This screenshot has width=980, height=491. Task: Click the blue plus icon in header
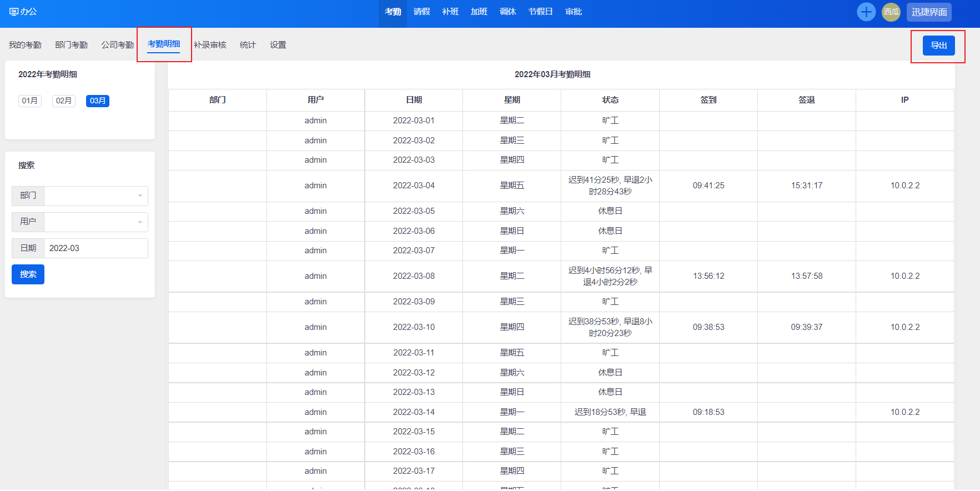tap(866, 12)
